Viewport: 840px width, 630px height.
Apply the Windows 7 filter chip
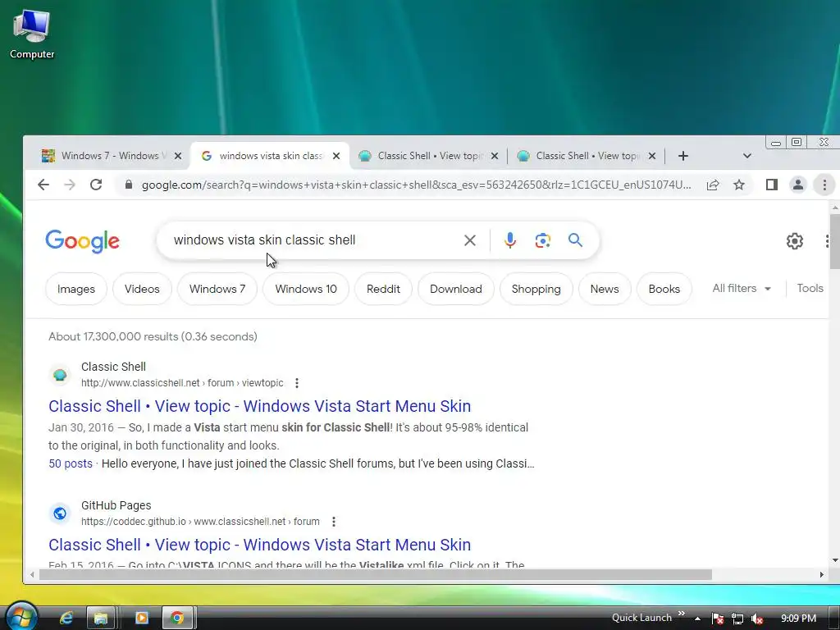[217, 289]
